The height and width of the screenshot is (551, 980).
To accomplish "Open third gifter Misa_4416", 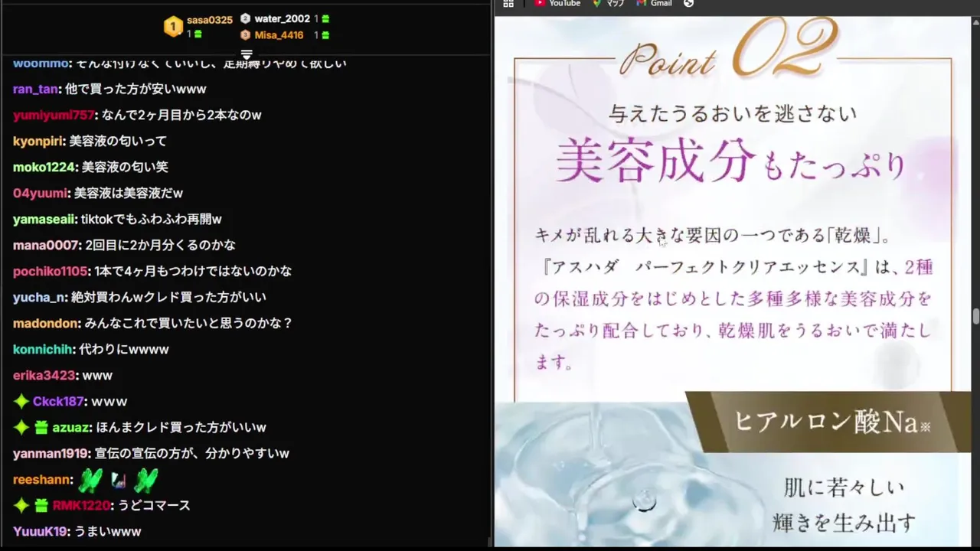I will [x=279, y=35].
